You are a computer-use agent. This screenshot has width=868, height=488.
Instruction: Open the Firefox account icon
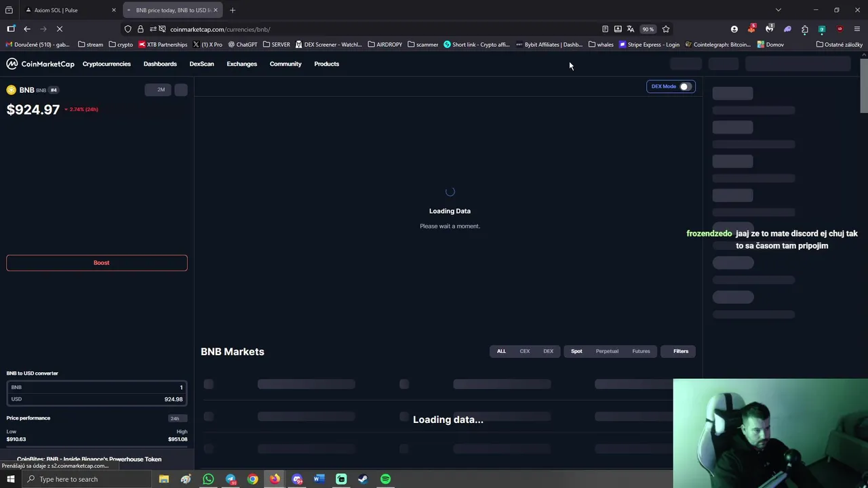pos(734,29)
